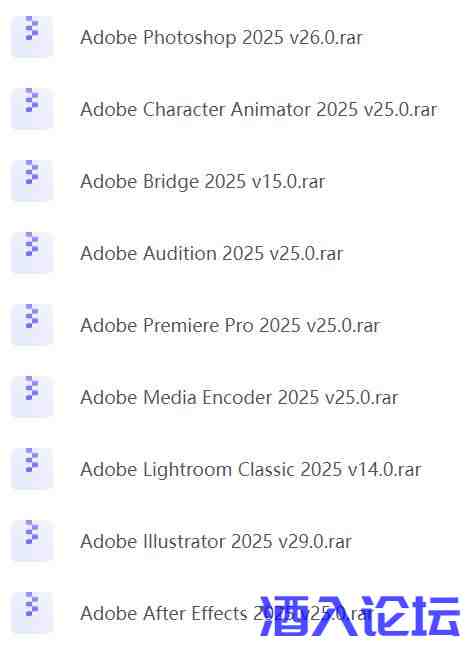Click the archive icon beside Premiere Pro

[x=32, y=325]
